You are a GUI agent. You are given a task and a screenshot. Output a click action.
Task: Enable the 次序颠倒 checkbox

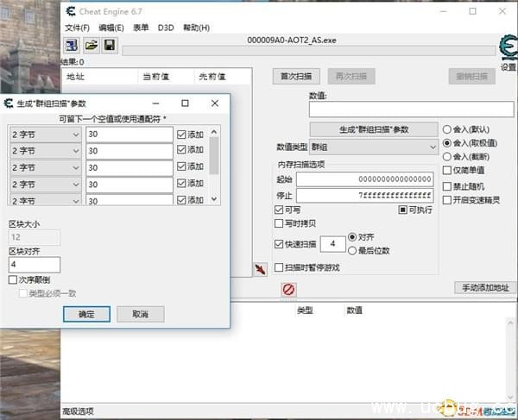(13, 280)
